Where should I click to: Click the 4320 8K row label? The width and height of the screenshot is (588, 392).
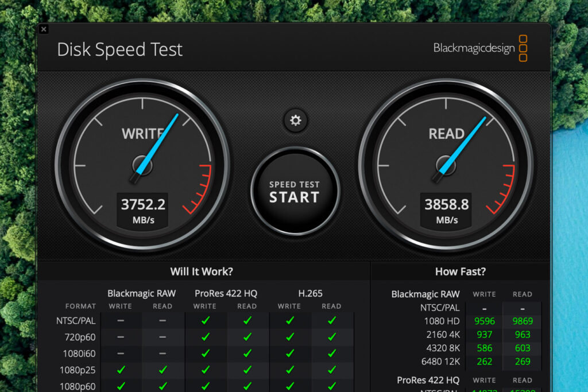point(443,348)
